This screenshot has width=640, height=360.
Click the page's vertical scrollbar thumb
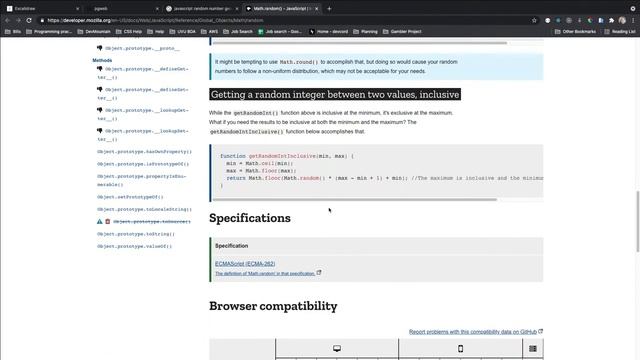click(637, 221)
